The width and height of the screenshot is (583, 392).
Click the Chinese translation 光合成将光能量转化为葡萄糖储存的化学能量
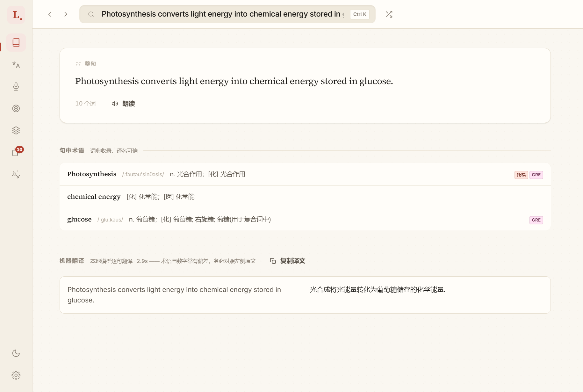click(x=378, y=289)
